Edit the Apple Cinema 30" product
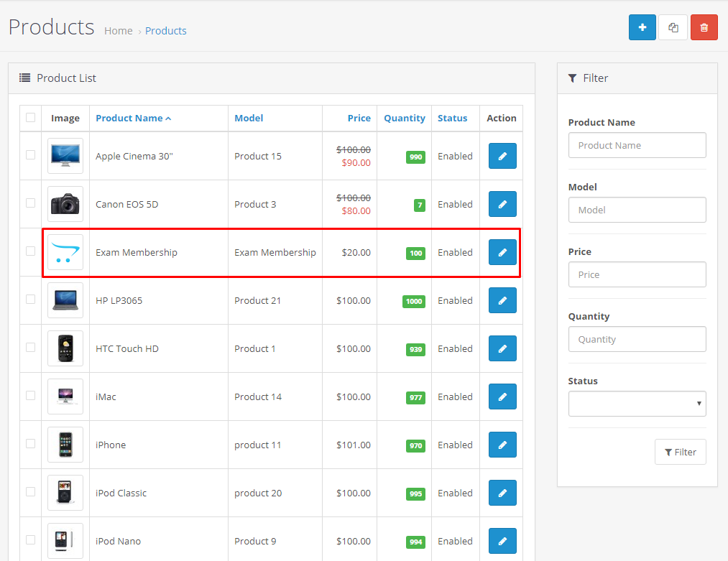 [x=502, y=156]
